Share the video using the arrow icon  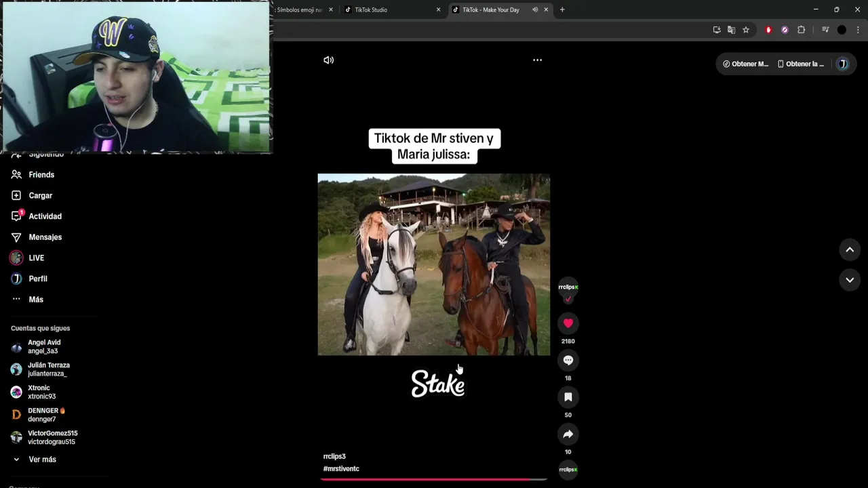coord(568,434)
